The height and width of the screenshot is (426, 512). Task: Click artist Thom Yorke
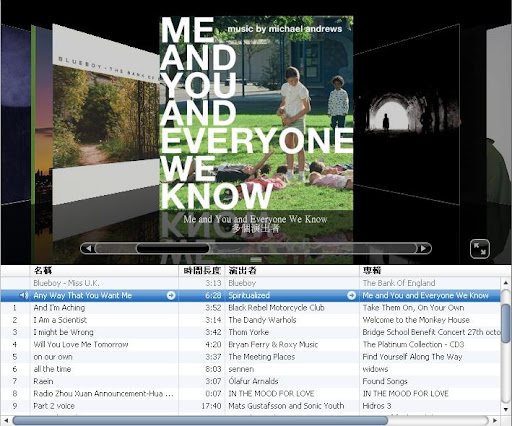click(249, 332)
